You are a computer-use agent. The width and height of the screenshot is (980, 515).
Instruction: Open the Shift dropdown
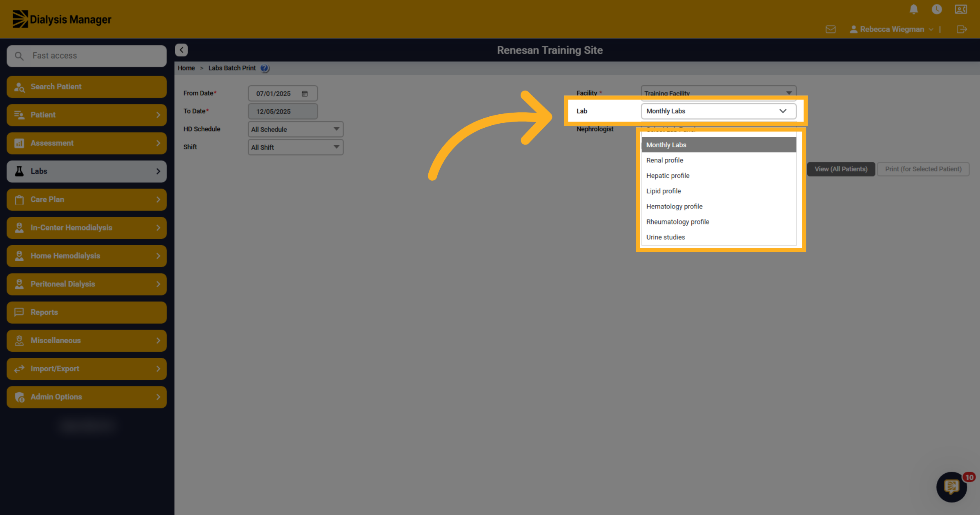pyautogui.click(x=296, y=147)
